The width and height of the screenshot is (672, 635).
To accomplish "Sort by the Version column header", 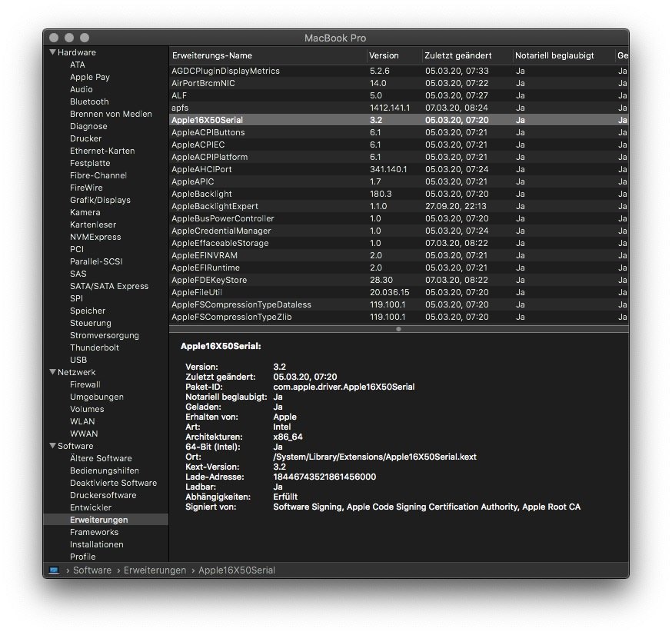I will point(384,55).
